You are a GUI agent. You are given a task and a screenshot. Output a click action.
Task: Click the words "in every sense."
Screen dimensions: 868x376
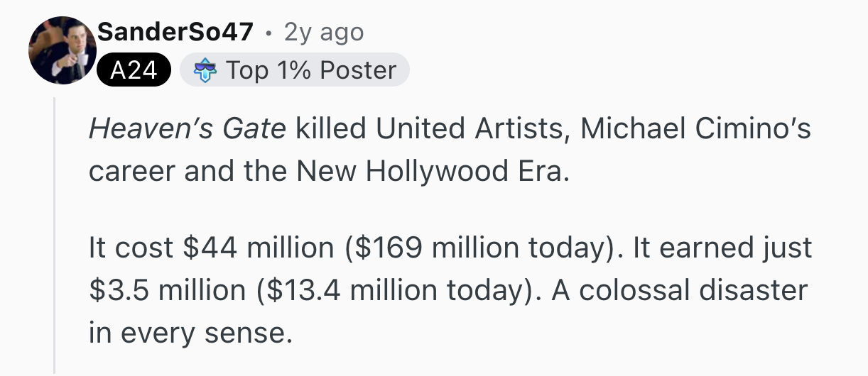(190, 333)
